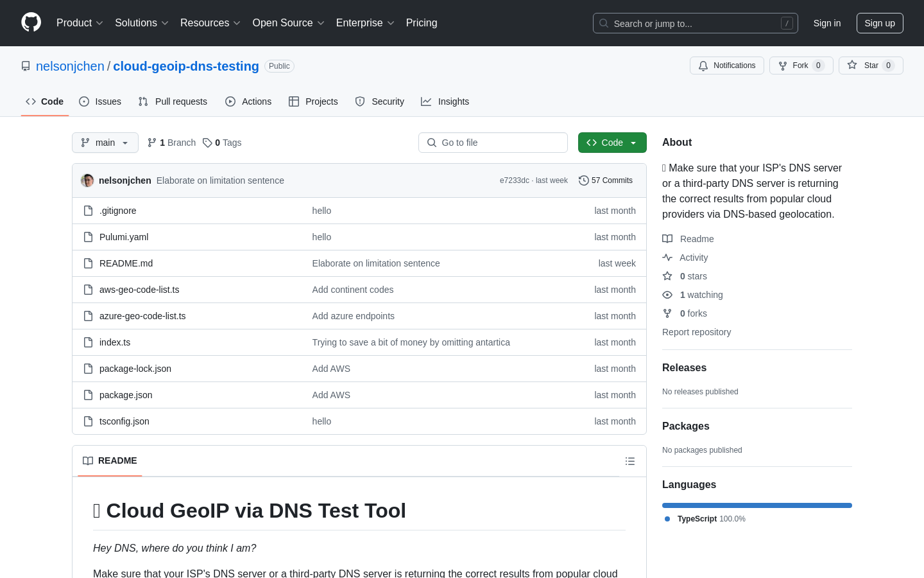Screen dimensions: 924x578
Task: Click the file icon next to package.json
Action: [89, 395]
